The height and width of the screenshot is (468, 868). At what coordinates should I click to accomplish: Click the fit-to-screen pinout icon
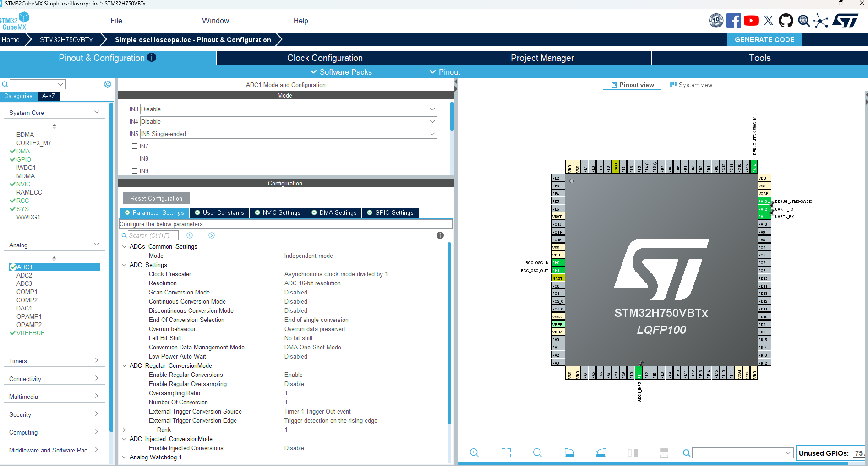pos(506,453)
